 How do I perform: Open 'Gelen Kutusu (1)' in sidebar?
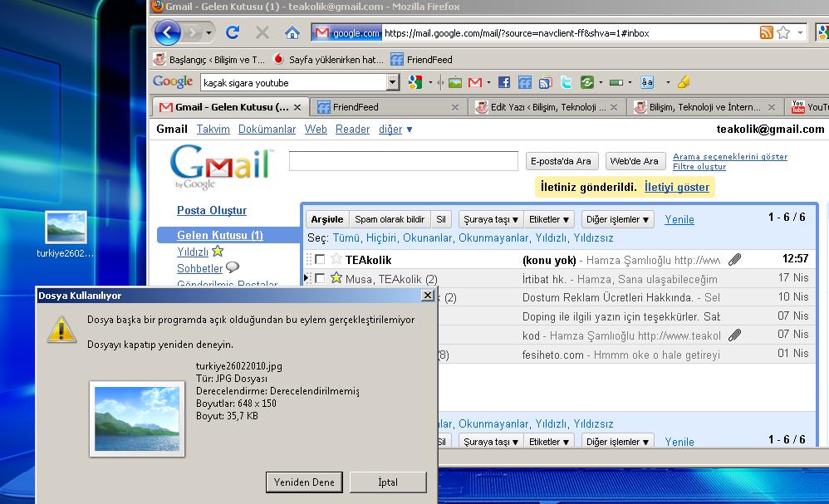pos(220,235)
